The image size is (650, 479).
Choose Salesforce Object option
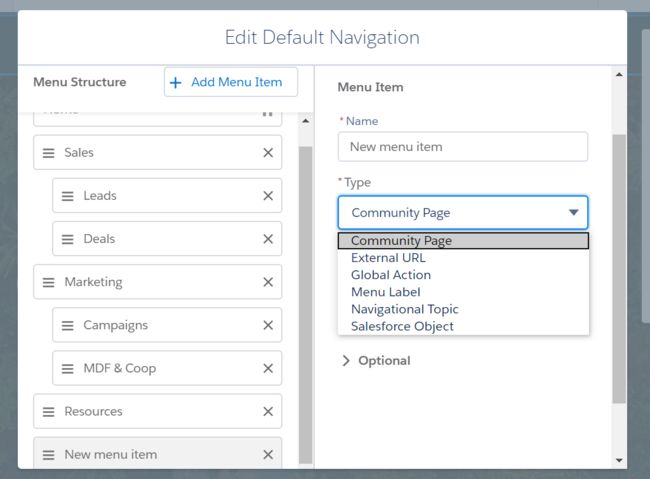(463, 326)
